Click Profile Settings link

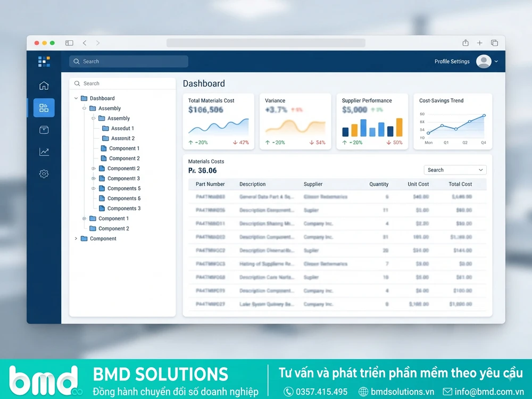click(x=452, y=61)
